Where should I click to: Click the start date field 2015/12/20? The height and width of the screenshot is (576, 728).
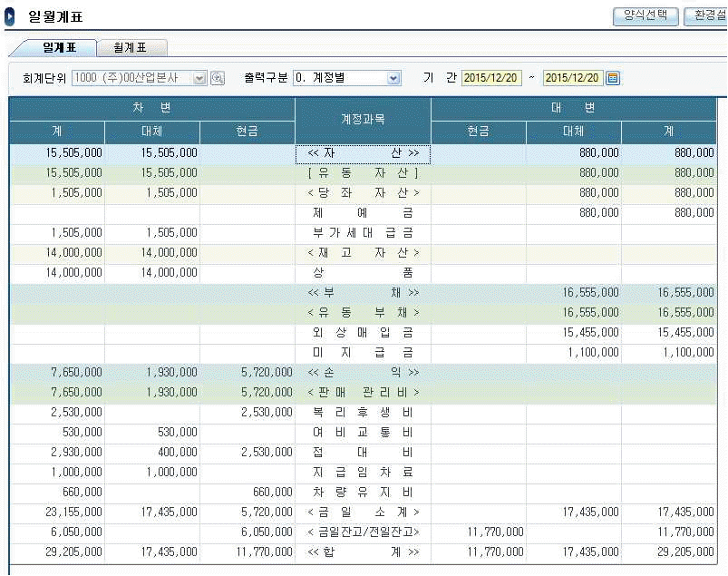491,78
